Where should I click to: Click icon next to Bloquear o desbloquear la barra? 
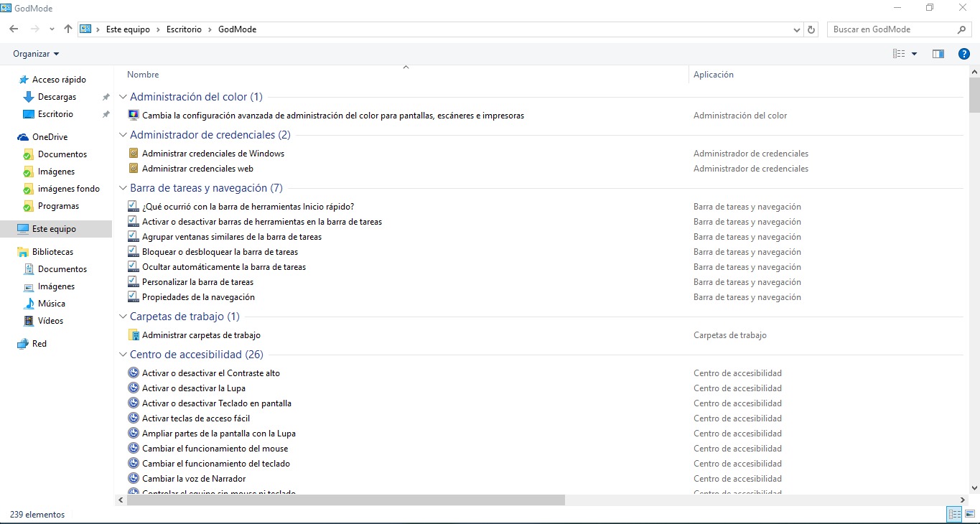[x=133, y=251]
